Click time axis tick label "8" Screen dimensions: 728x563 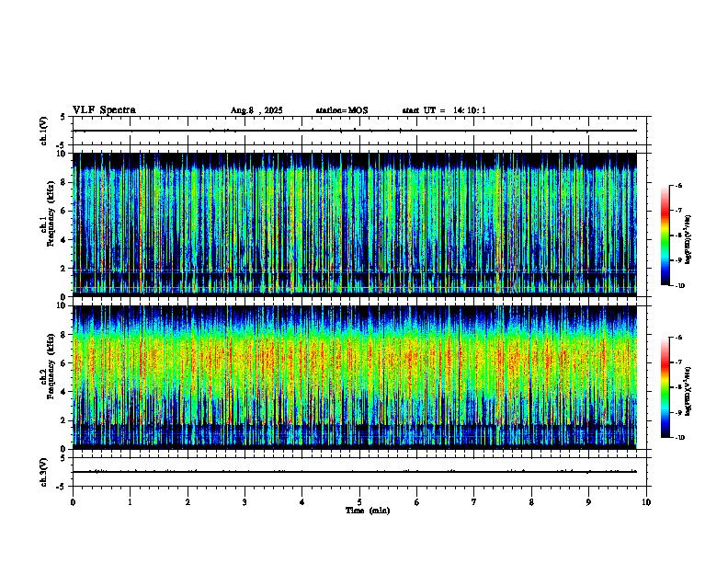tap(531, 502)
